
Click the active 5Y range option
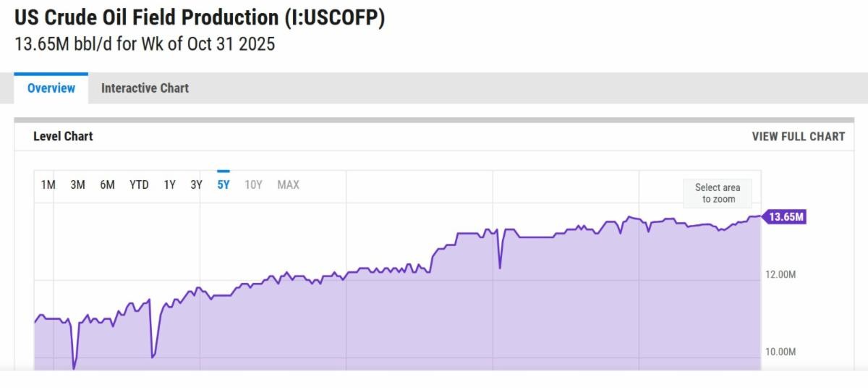click(224, 185)
